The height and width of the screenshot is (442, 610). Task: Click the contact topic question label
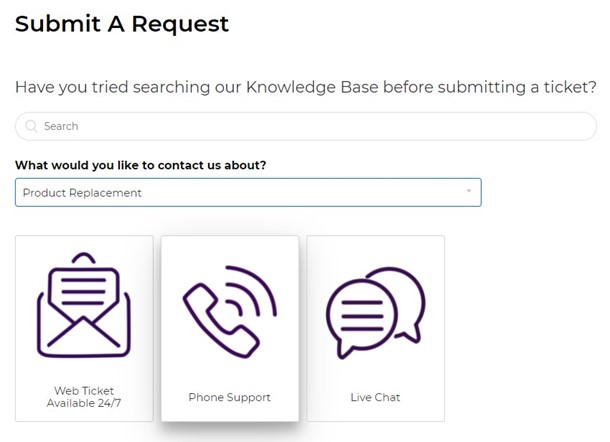tap(141, 165)
